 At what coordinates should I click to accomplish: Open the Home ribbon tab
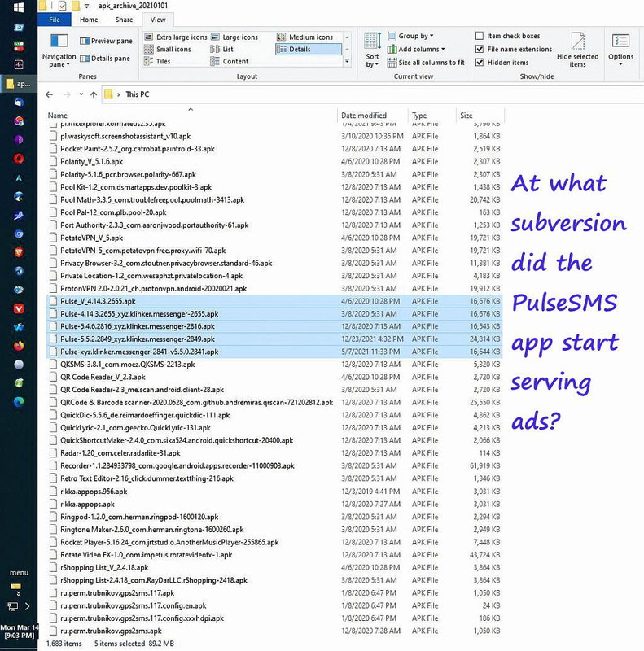pos(89,20)
